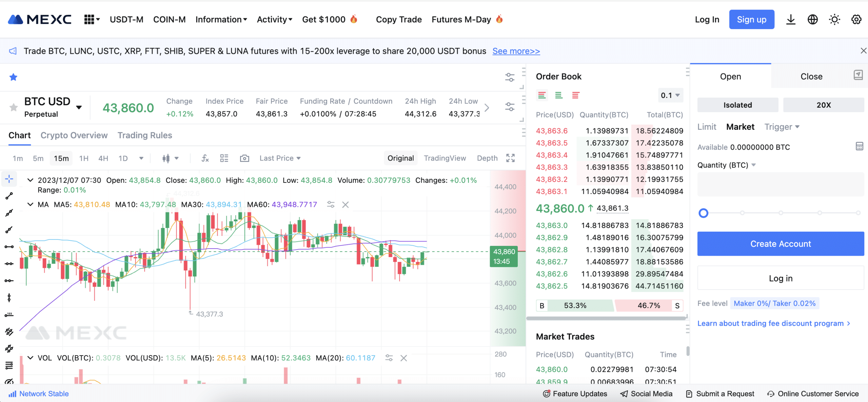Open the candlestick chart type icon
This screenshot has height=402, width=868.
pos(166,158)
